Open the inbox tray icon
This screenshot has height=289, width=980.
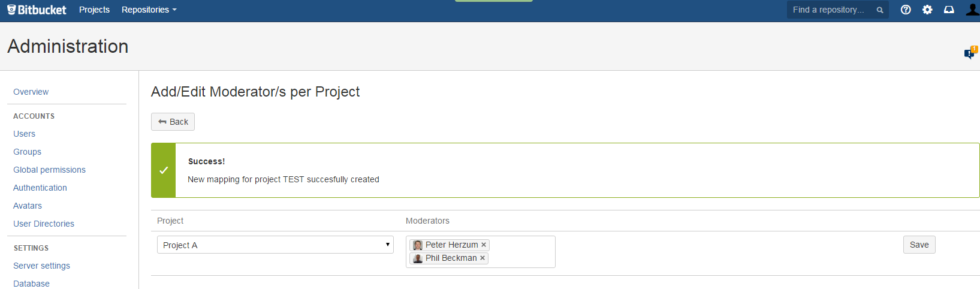[x=949, y=10]
